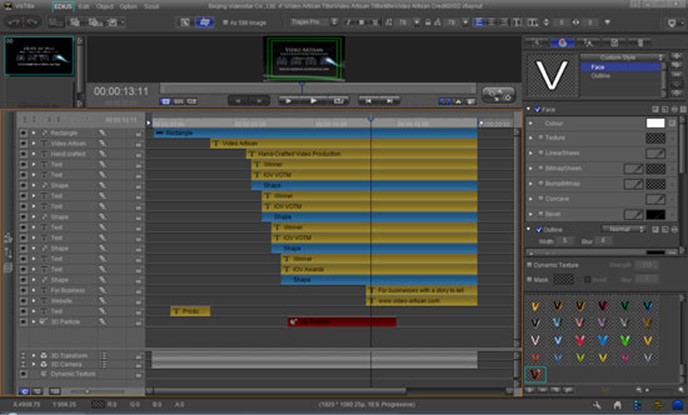Uncheck the Outline section checkbox
688x415 pixels.
539,229
